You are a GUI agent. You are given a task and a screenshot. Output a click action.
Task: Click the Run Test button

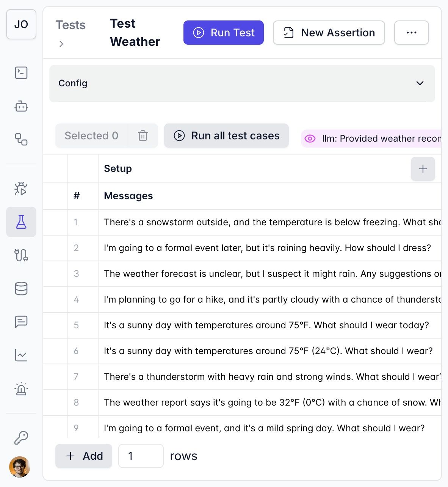(x=224, y=33)
